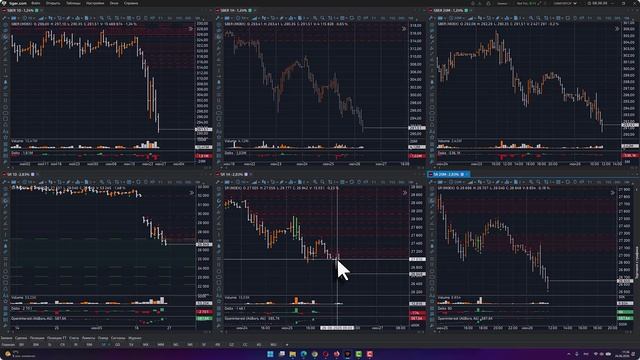Open the Журнал panel
Screen dimensions: 640x360
pyautogui.click(x=135, y=338)
